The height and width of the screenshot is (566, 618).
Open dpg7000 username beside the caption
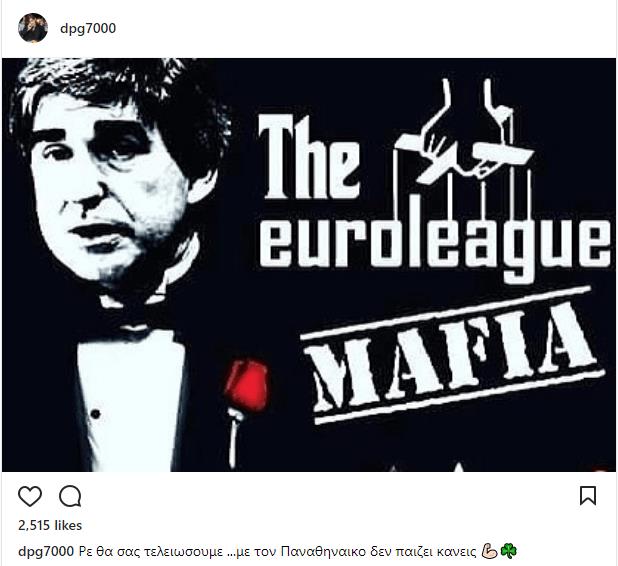[46, 551]
